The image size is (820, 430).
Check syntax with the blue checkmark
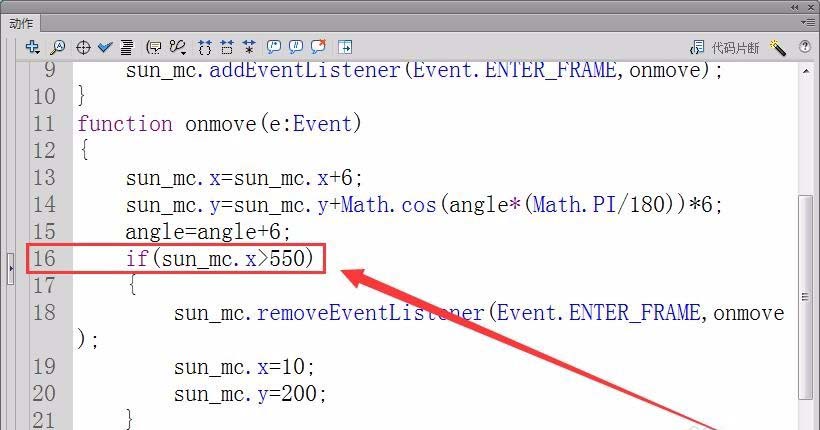pos(105,48)
